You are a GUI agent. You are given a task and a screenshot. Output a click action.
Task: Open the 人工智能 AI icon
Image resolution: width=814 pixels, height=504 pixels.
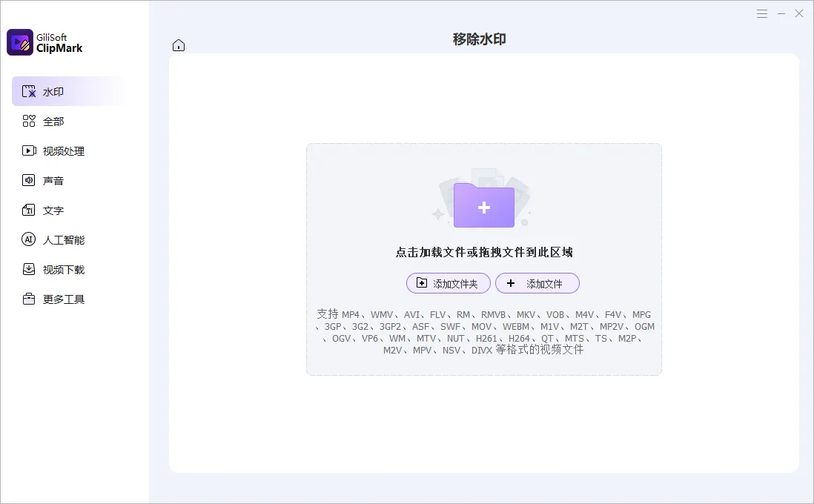(29, 240)
